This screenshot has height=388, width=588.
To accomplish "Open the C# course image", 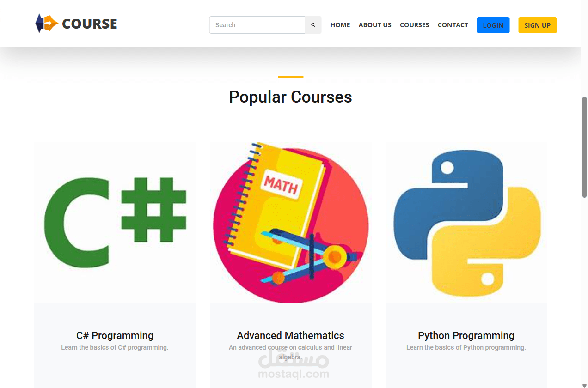I will pyautogui.click(x=115, y=223).
